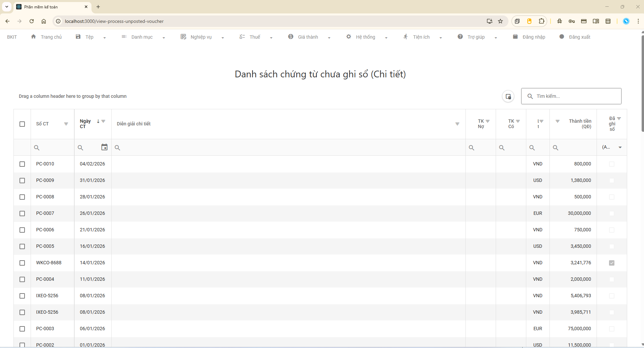The width and height of the screenshot is (644, 348).
Task: Open filter icon on Diễn giải chi tiết header
Action: pyautogui.click(x=457, y=124)
